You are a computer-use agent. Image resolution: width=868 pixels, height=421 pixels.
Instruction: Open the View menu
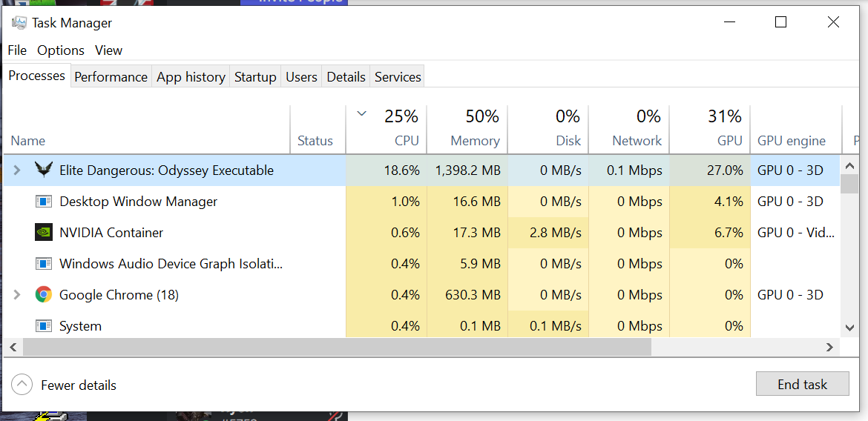[x=108, y=50]
